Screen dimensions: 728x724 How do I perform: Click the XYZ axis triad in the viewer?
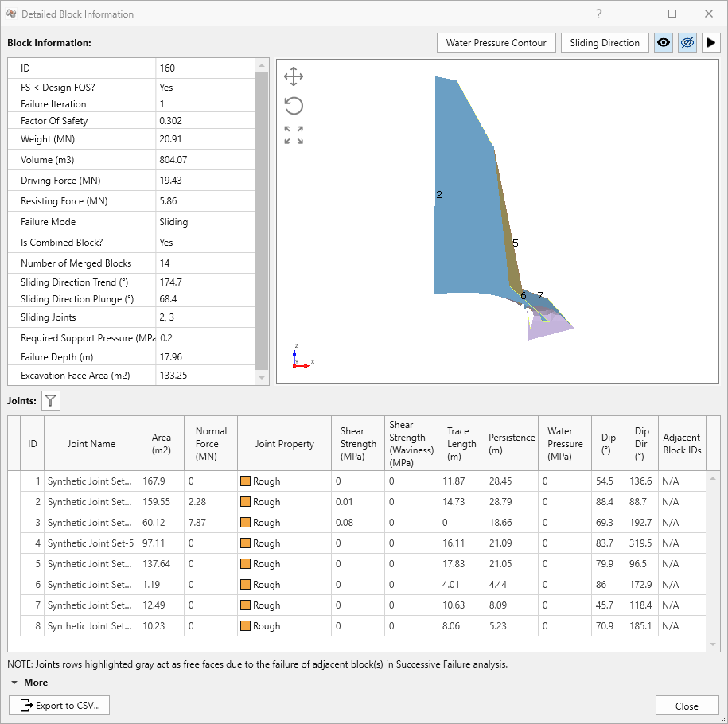click(x=302, y=356)
